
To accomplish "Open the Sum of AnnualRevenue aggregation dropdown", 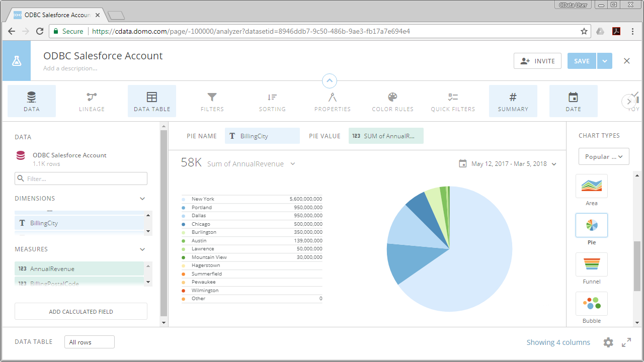I will [293, 163].
